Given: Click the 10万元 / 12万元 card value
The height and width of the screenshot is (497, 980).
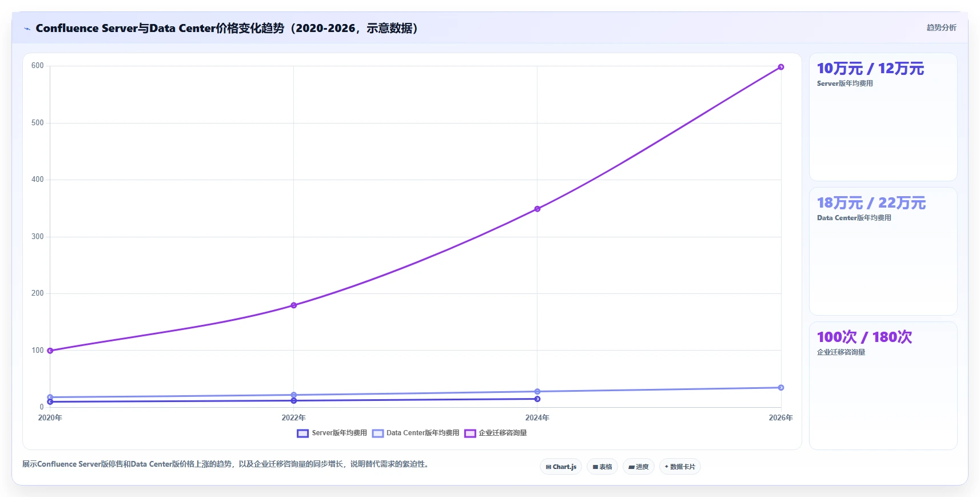Looking at the screenshot, I should 870,69.
